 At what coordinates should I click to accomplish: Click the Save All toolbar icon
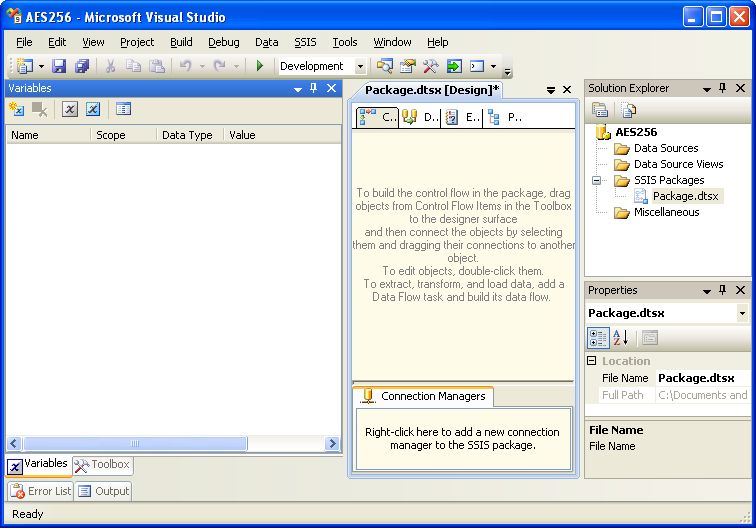82,66
